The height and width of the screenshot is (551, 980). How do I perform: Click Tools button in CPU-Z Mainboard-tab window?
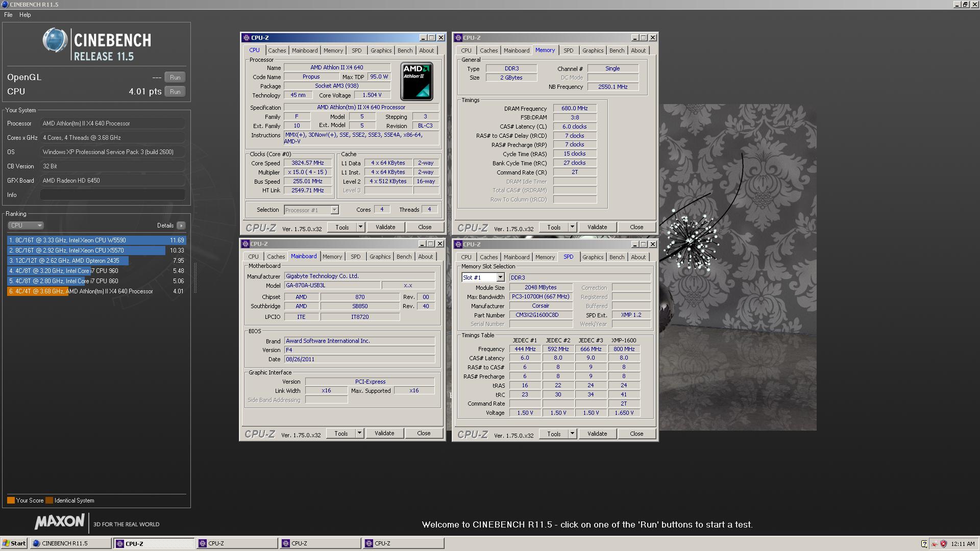(x=341, y=433)
